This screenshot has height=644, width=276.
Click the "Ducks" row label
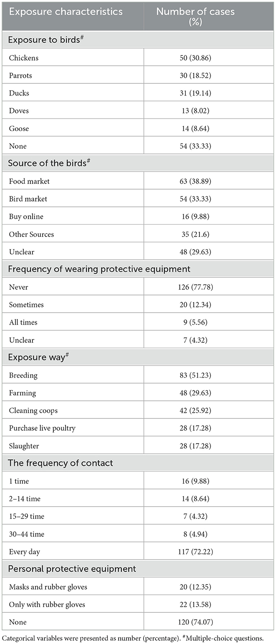[x=19, y=93]
